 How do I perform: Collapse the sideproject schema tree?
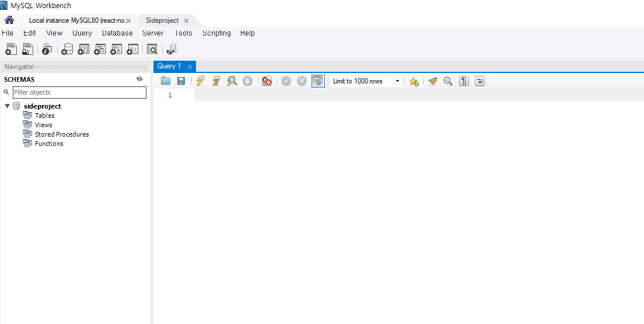point(7,106)
